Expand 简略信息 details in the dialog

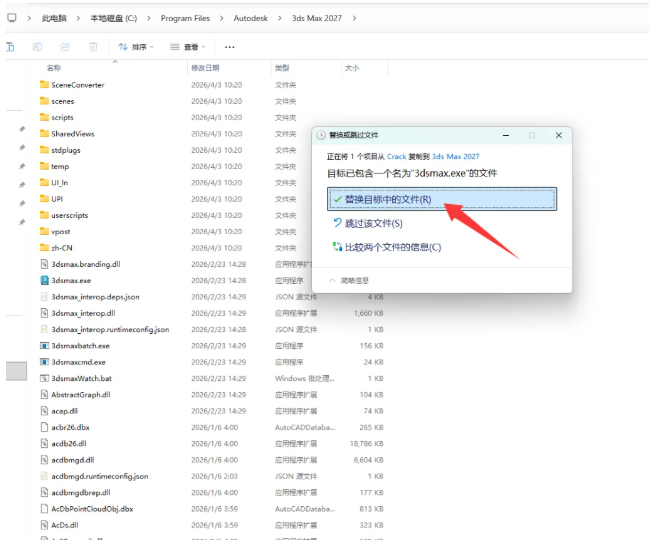[x=349, y=281]
